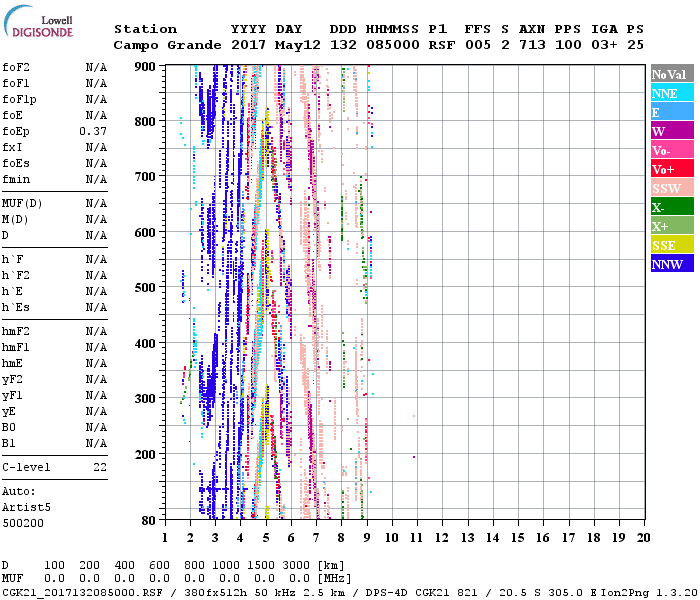Screen dimensions: 700x600
Task: Click the 20 MHz frequency axis label
Action: pyautogui.click(x=643, y=538)
